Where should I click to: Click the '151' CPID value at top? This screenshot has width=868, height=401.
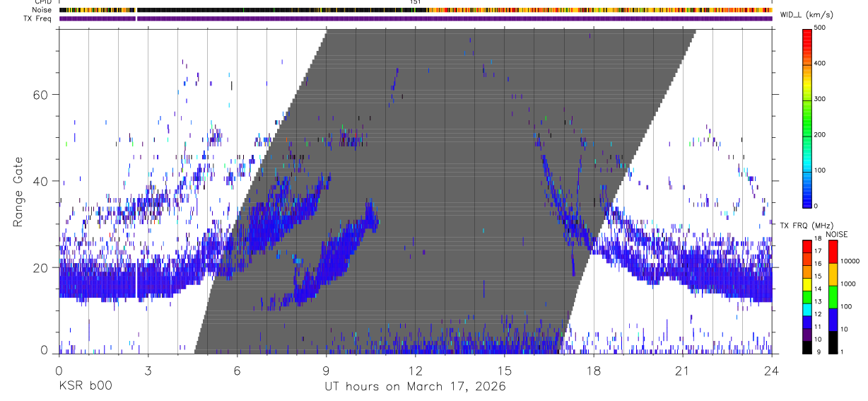tap(416, 2)
